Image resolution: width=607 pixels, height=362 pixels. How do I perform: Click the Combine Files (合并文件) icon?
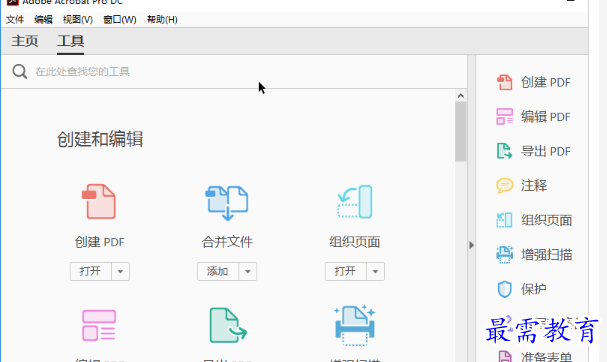click(x=227, y=203)
